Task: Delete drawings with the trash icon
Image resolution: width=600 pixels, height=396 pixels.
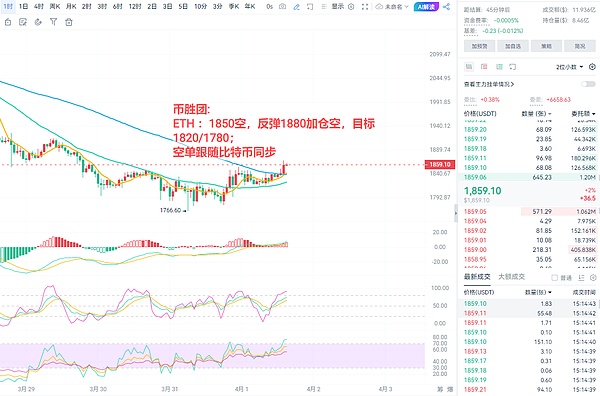Action: (x=69, y=22)
